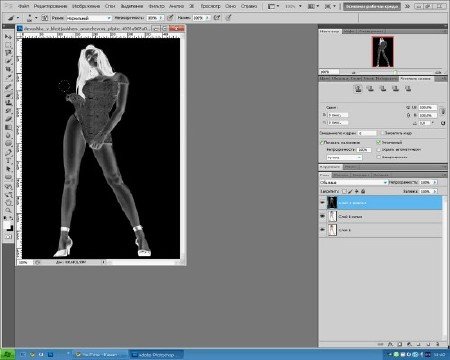Choose the first clone source stamp icon
Screen dimensions: 450x360
[358, 89]
